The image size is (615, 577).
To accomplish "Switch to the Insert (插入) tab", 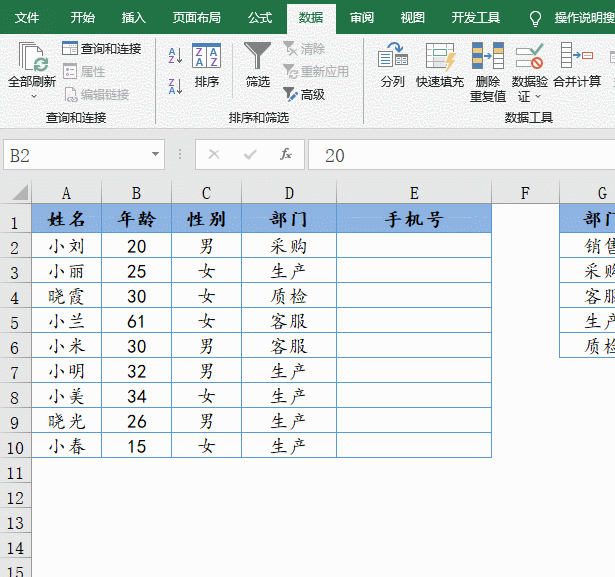I will coord(133,18).
